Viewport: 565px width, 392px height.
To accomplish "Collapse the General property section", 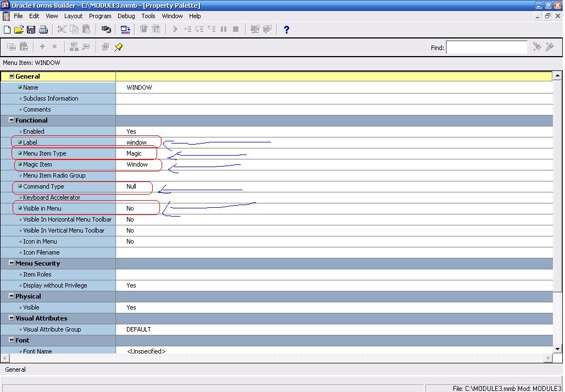I will 12,76.
